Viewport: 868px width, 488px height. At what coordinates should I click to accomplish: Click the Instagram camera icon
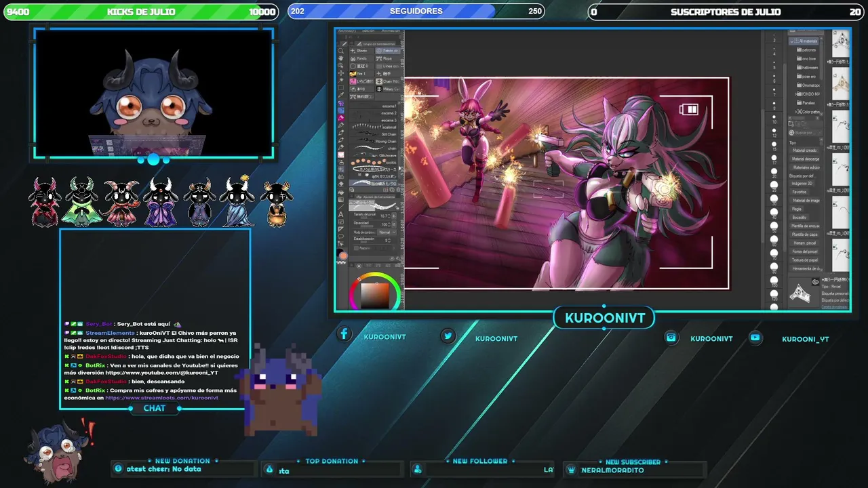pos(671,338)
